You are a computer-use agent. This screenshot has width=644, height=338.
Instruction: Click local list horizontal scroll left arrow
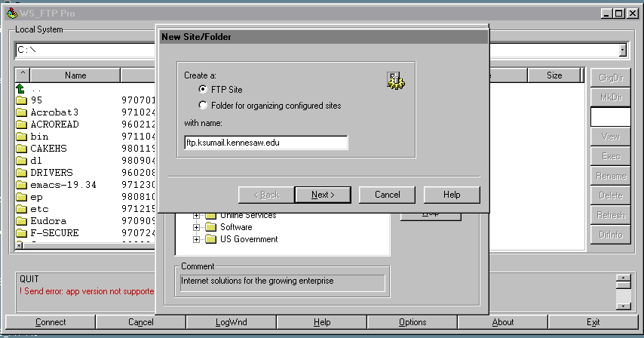(20, 245)
